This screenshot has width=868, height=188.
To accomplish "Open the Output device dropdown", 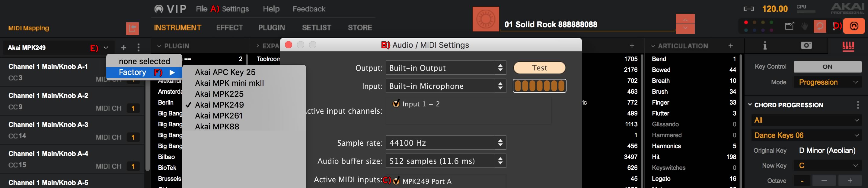I will (445, 68).
